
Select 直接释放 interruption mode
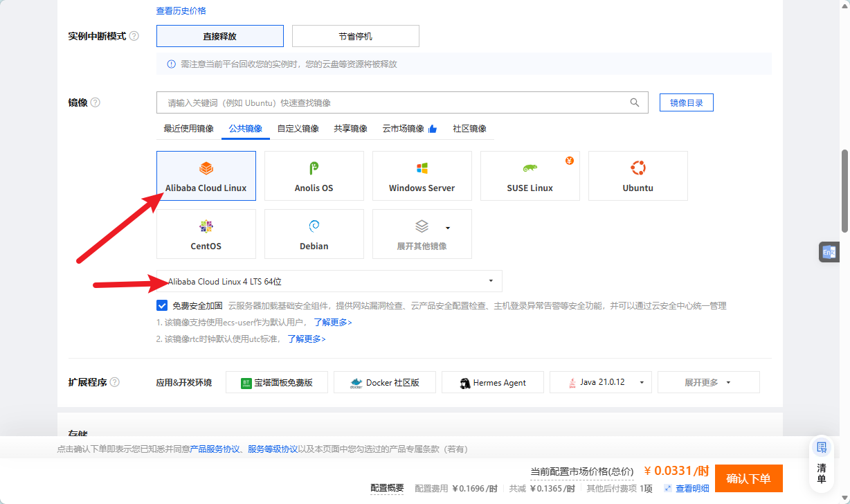tap(220, 36)
